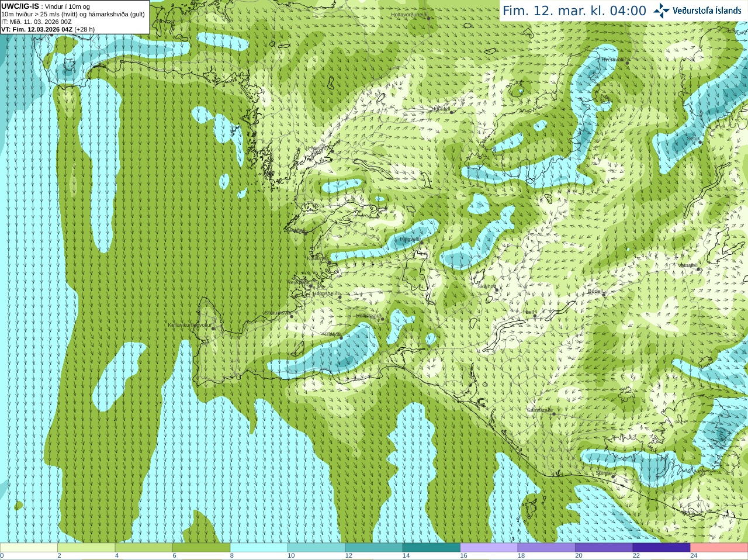The width and height of the screenshot is (748, 560).
Task: Select the 14–16 m/s dark teal legend swatch
Action: tap(432, 548)
